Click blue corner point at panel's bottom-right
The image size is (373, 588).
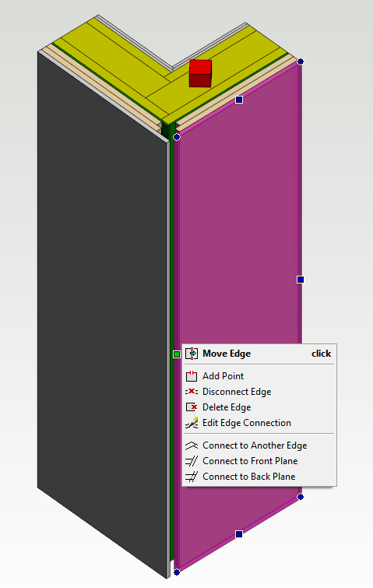(x=301, y=497)
